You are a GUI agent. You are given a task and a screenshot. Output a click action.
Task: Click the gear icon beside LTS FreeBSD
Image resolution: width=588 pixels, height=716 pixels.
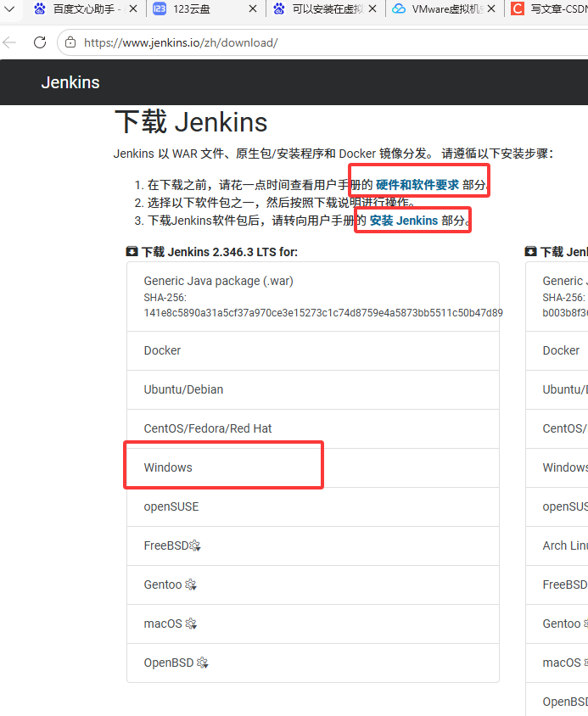(x=195, y=545)
